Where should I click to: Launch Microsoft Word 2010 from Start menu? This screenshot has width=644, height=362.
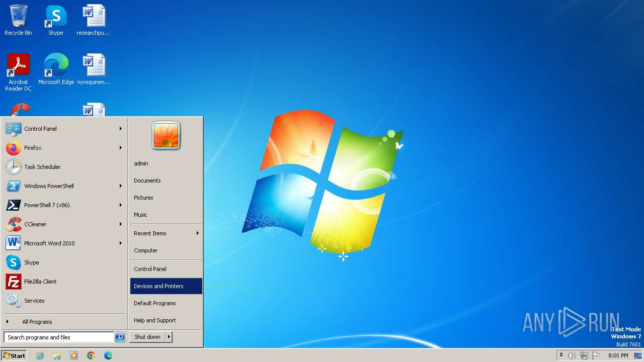click(64, 243)
